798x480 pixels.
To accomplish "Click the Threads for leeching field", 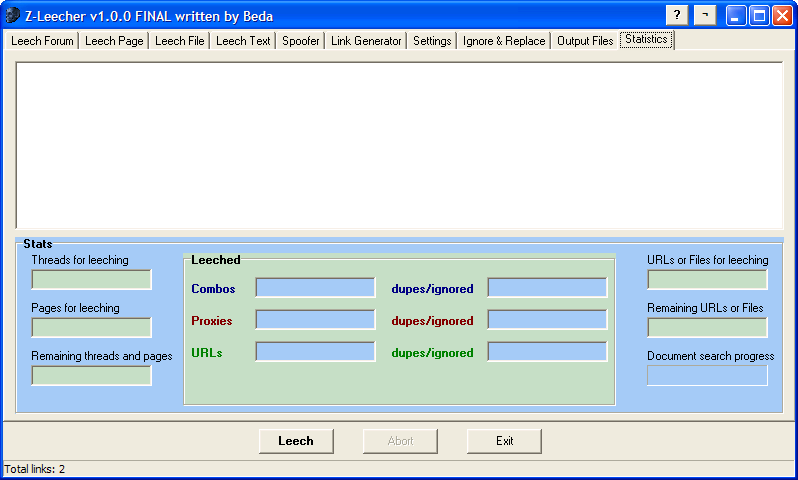I will point(92,279).
